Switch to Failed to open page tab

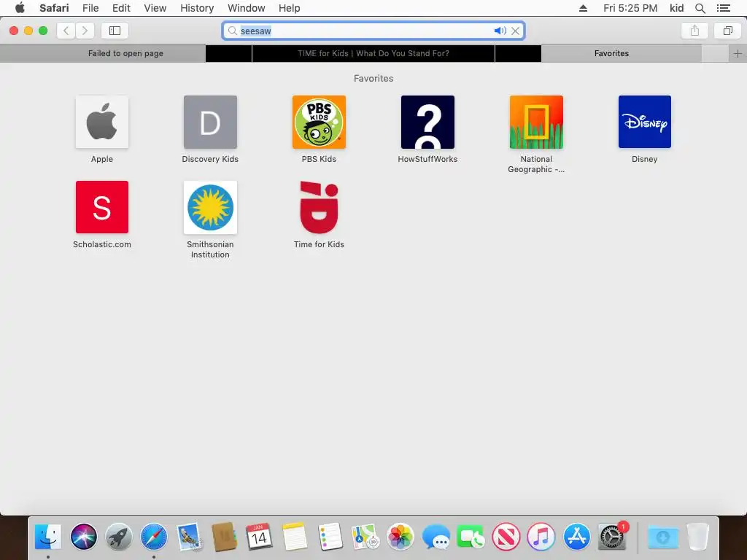[125, 53]
